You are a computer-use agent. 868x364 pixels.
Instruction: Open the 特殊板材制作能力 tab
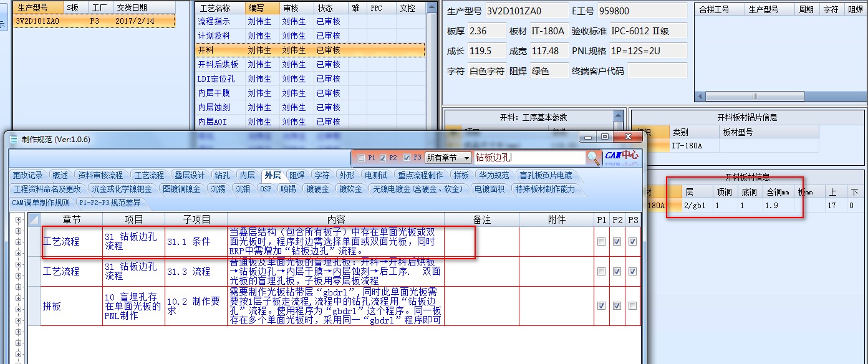(x=544, y=189)
